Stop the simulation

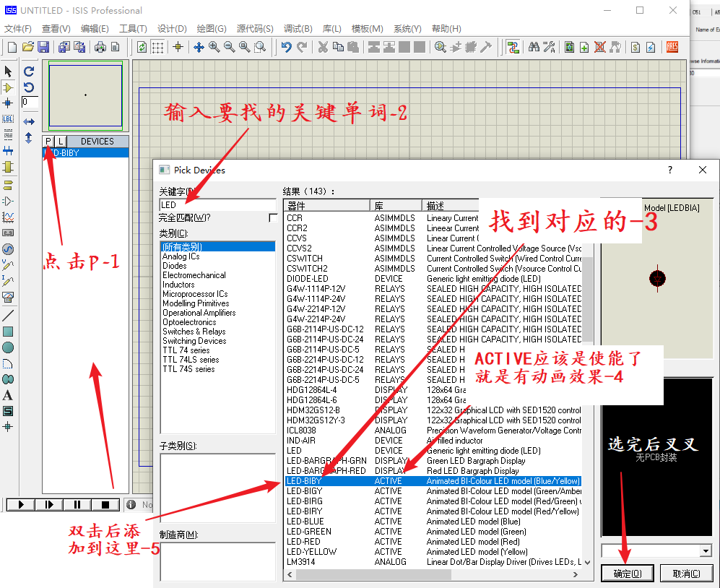(x=105, y=505)
